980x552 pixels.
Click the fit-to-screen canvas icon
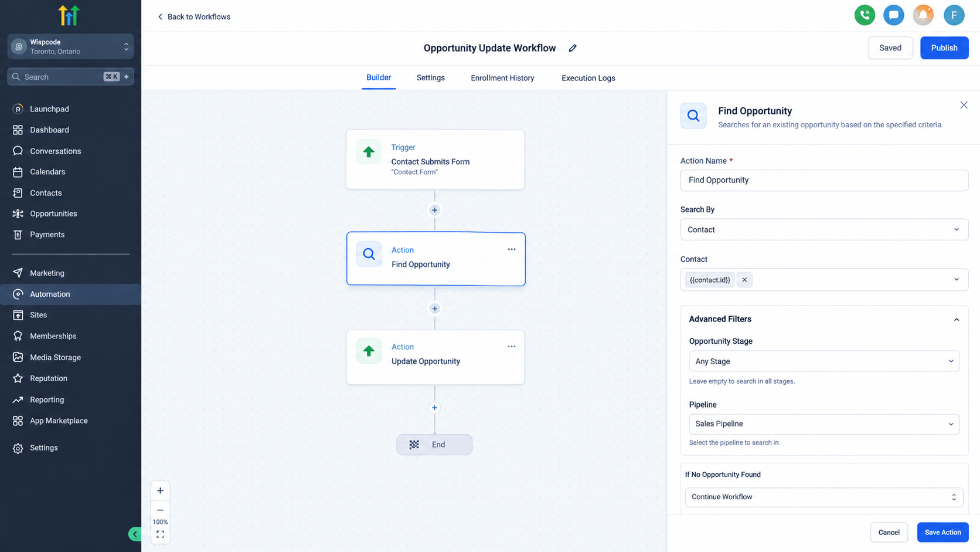click(160, 534)
